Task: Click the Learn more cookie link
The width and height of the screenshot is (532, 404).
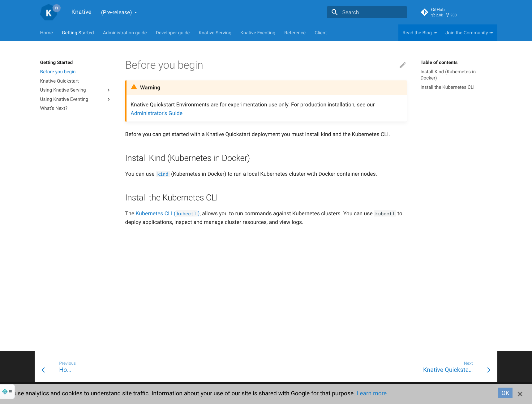Action: point(372,393)
